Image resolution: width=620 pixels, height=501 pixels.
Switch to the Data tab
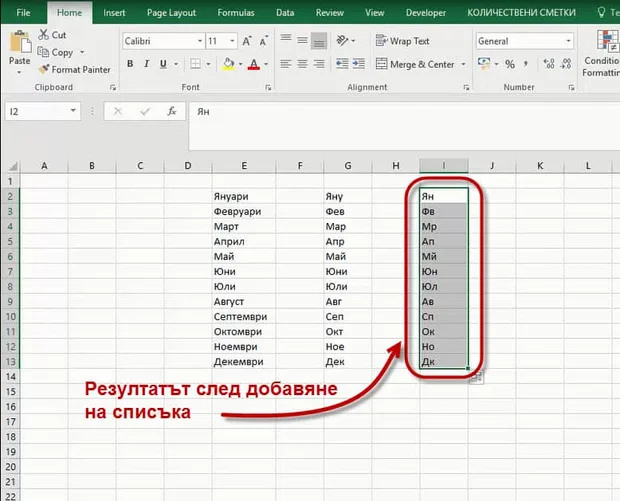(x=285, y=13)
